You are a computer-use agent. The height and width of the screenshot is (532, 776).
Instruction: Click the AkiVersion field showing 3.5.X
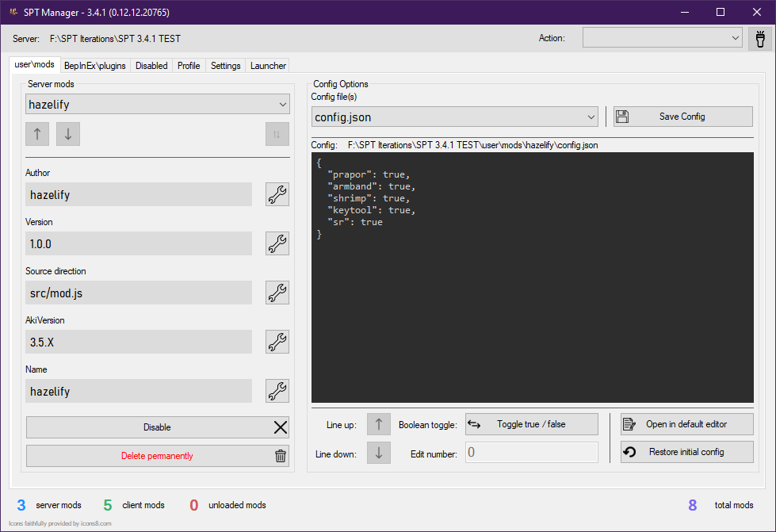tap(139, 342)
